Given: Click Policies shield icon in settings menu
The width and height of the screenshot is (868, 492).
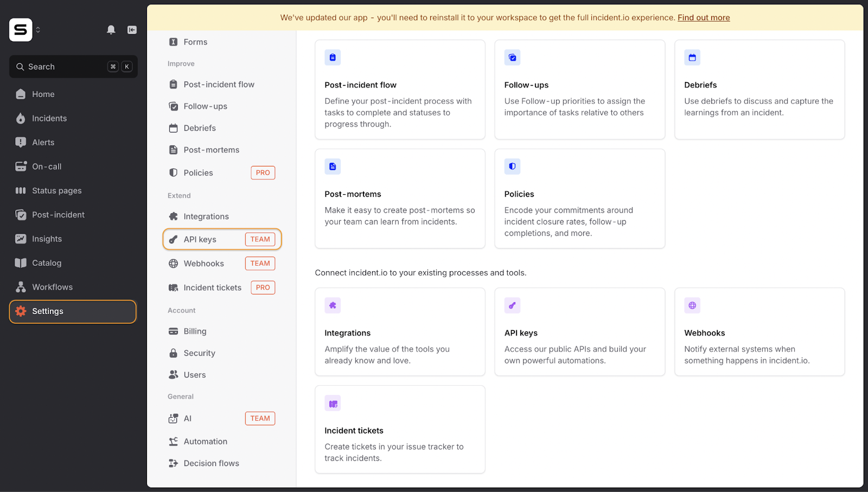Looking at the screenshot, I should (x=174, y=172).
